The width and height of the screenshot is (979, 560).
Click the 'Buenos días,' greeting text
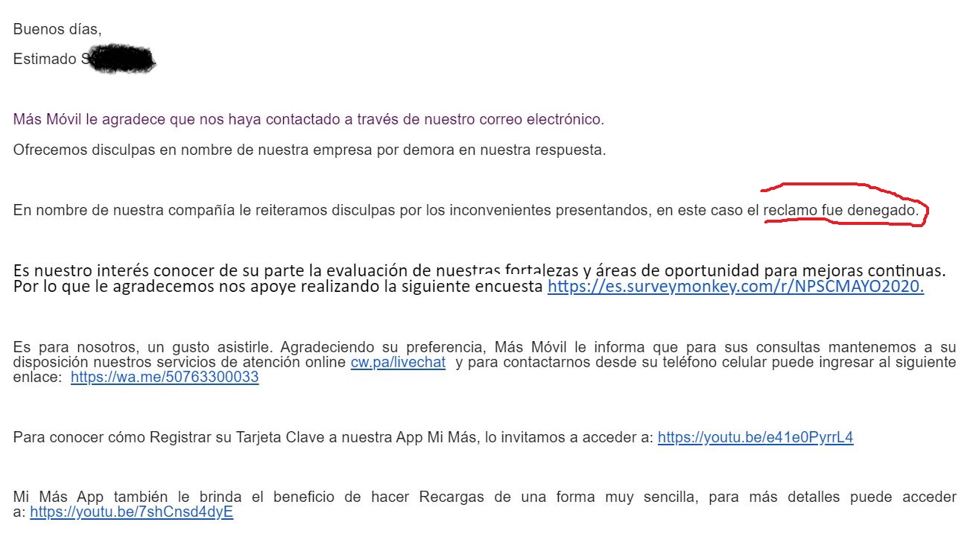pos(57,30)
